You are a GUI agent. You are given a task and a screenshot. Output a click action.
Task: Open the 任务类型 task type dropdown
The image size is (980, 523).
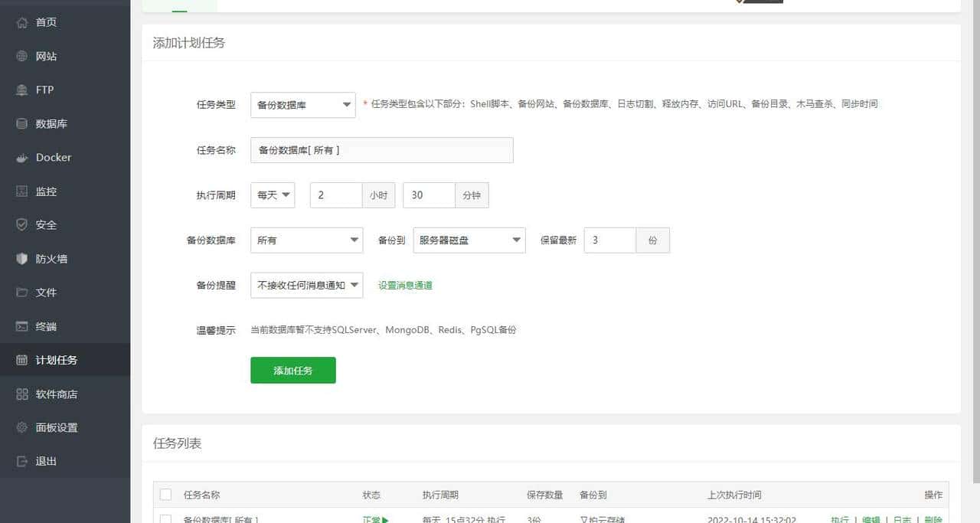click(x=303, y=105)
